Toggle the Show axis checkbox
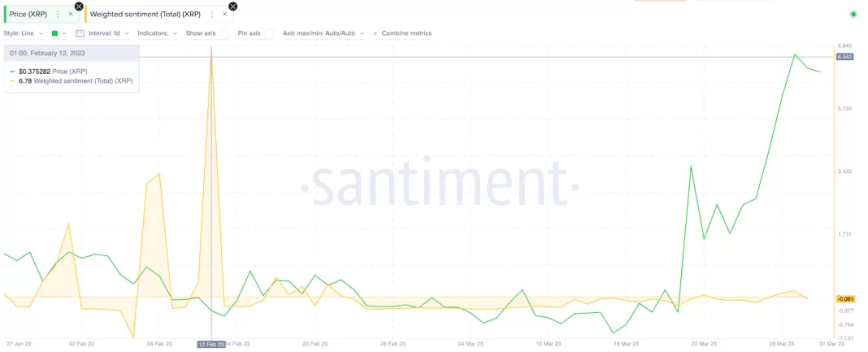Viewport: 868px width, 352px height. 224,33
